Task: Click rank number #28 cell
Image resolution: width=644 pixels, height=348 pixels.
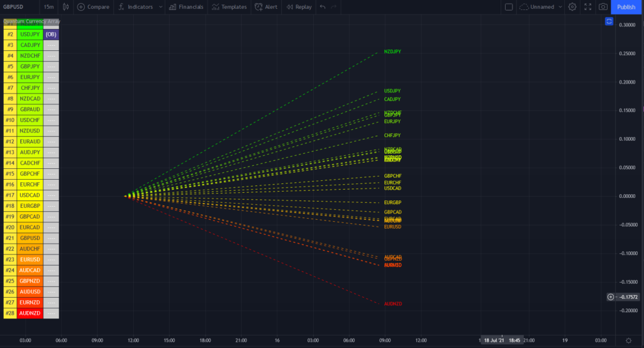Action: coord(10,313)
